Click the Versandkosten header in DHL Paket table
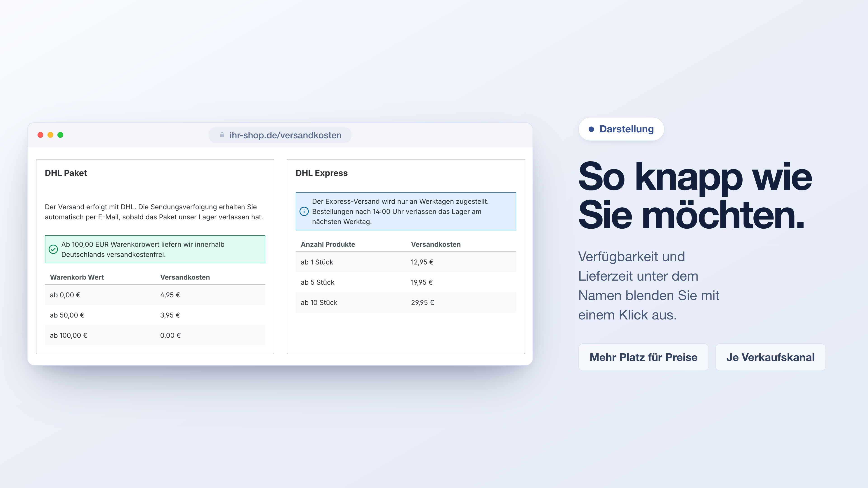Image resolution: width=868 pixels, height=488 pixels. coord(185,277)
